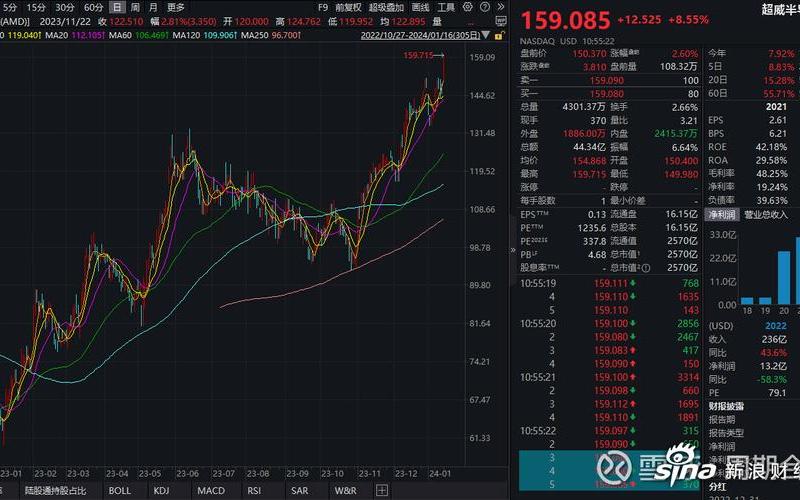The width and height of the screenshot is (800, 500).
Task: Click the help question mark icon
Action: point(485,7)
